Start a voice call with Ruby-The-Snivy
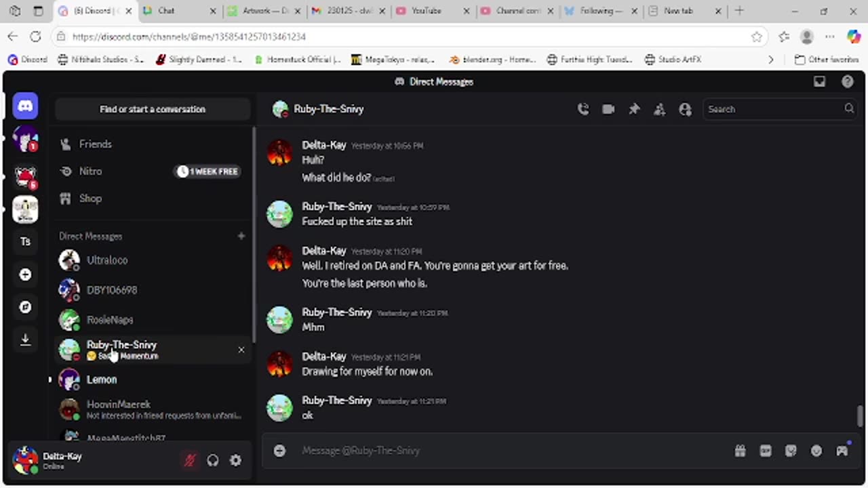This screenshot has height=488, width=868. pos(583,109)
